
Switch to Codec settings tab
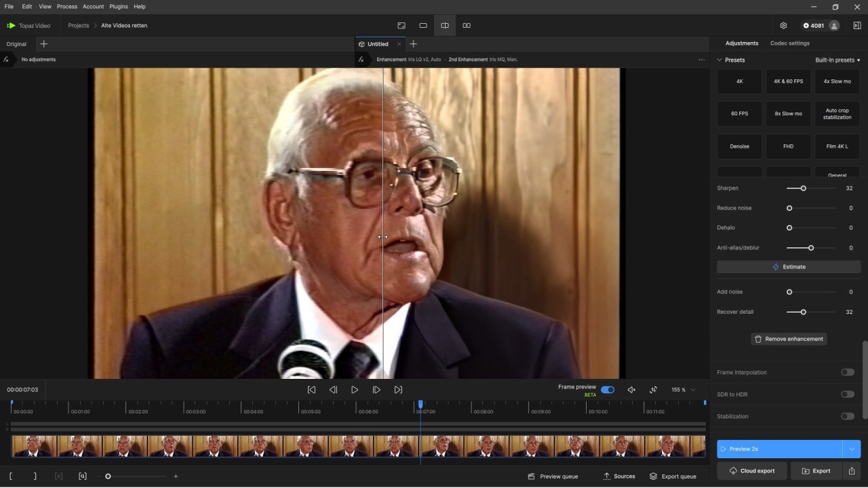[790, 43]
